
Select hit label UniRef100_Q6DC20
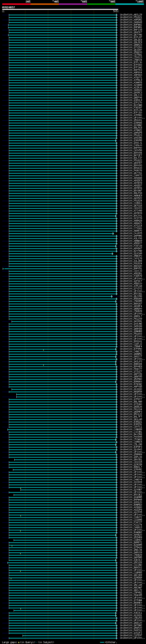131,623
